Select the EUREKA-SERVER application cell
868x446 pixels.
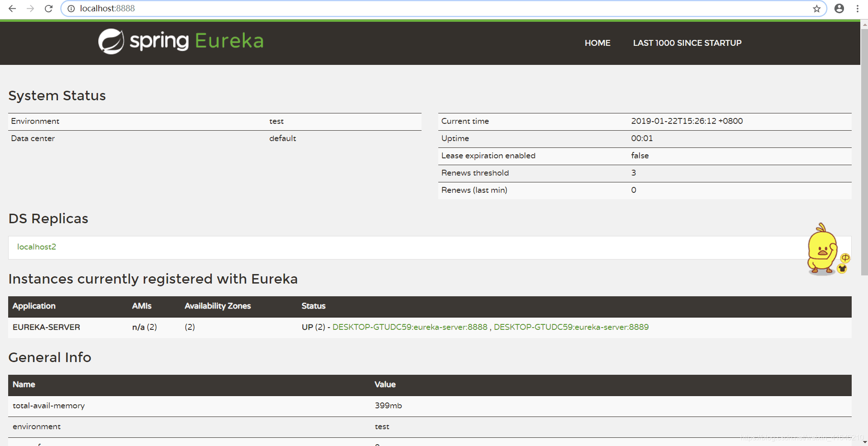[46, 327]
